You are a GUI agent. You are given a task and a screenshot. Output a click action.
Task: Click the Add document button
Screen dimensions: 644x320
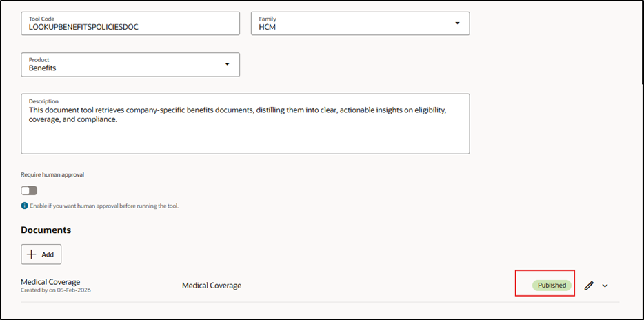[x=41, y=254]
